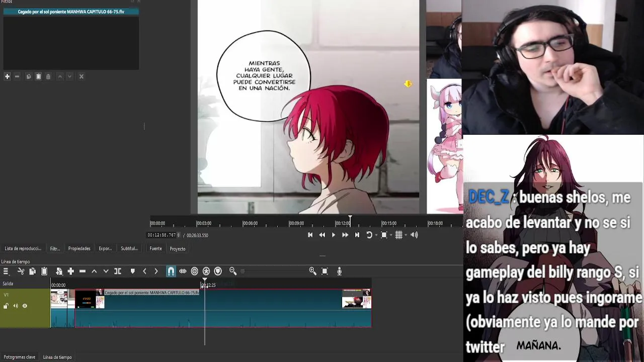Split clip at the playhead
Viewport: 644px width, 362px height.
pos(118,271)
